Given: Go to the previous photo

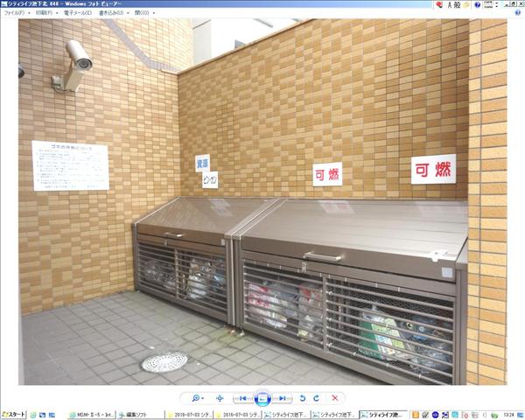Looking at the screenshot, I should click(243, 398).
